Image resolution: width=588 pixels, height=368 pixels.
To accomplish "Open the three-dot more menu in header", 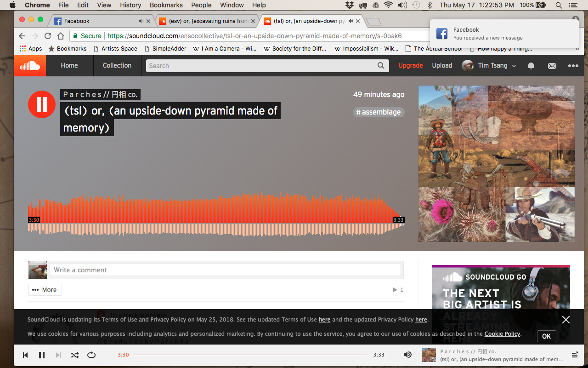I will pyautogui.click(x=573, y=66).
